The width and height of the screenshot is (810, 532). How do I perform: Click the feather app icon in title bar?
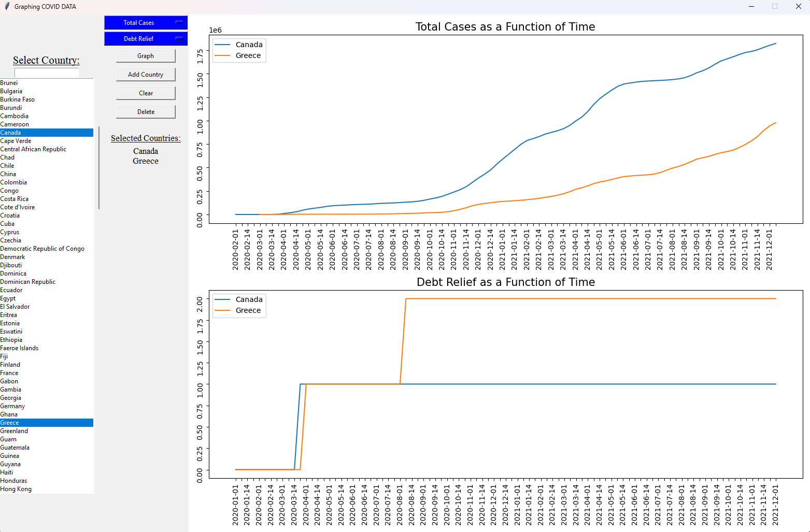(x=7, y=7)
